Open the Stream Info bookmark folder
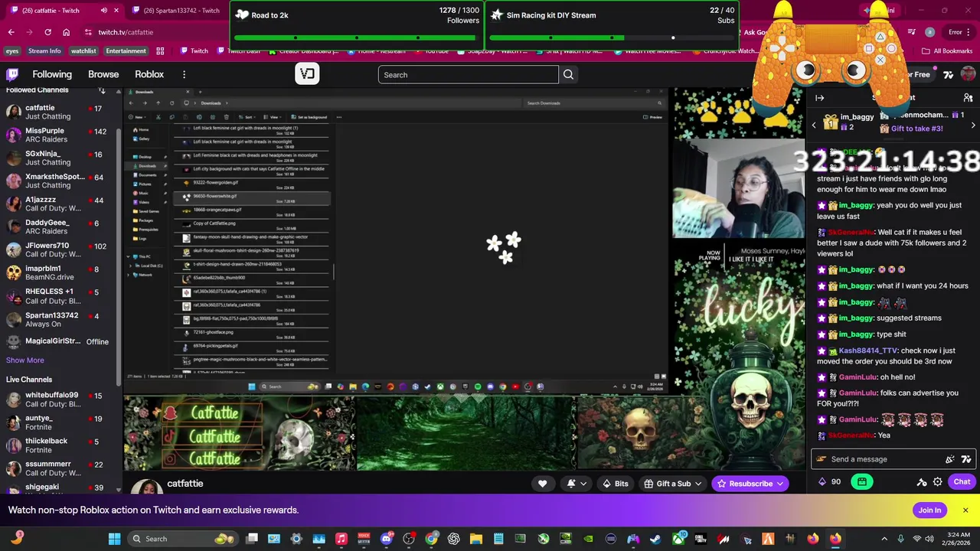The width and height of the screenshot is (980, 551). (x=44, y=51)
